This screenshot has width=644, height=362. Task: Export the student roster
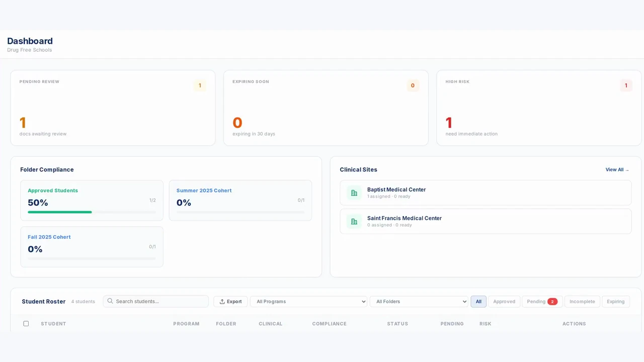(x=231, y=302)
